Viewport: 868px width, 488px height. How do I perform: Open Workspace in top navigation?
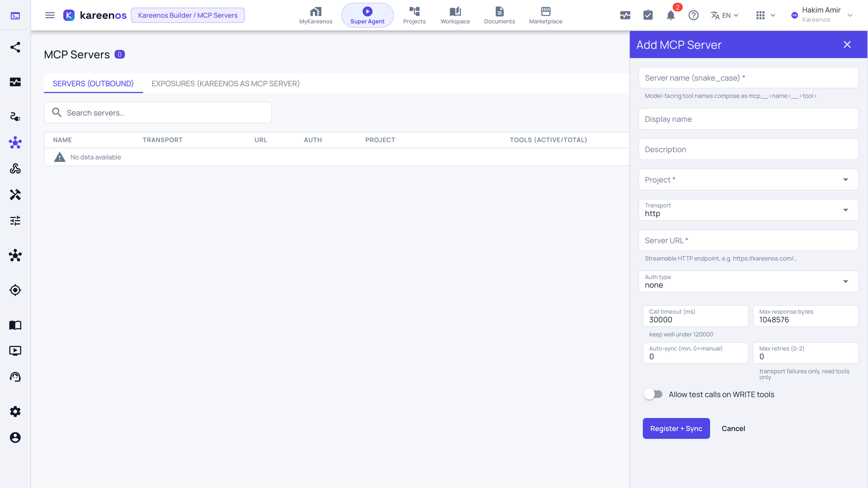pyautogui.click(x=455, y=15)
